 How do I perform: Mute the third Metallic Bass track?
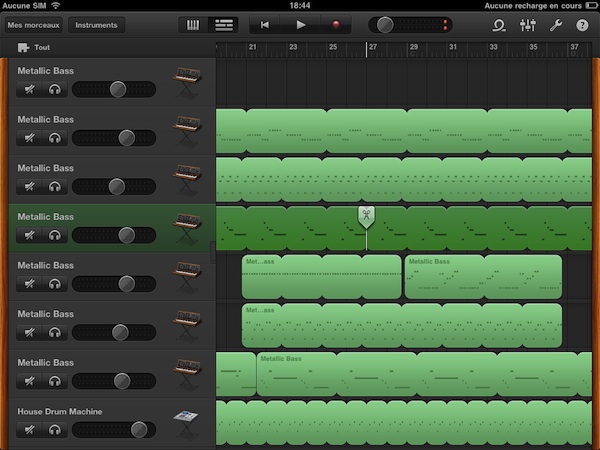pyautogui.click(x=29, y=187)
